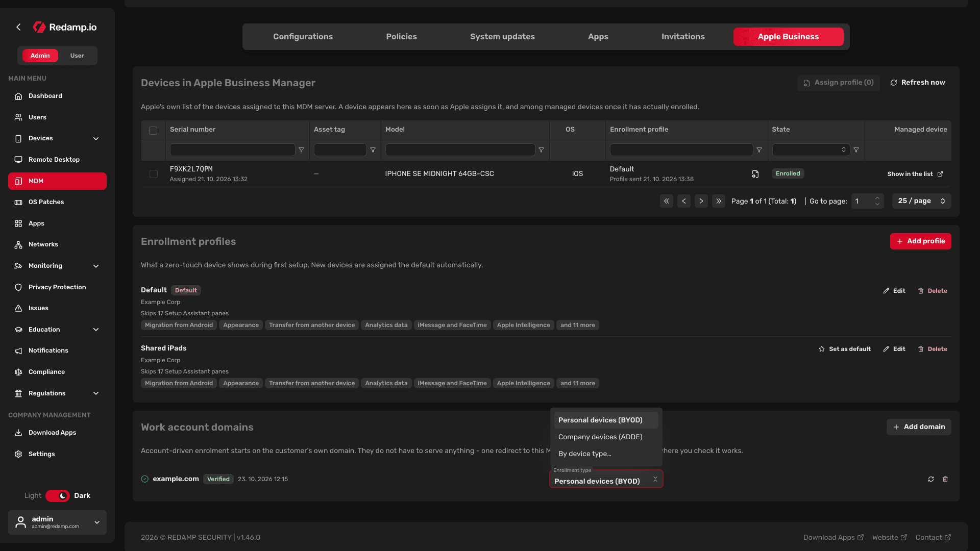The width and height of the screenshot is (980, 551).
Task: Go to the next page of devices
Action: coord(701,201)
